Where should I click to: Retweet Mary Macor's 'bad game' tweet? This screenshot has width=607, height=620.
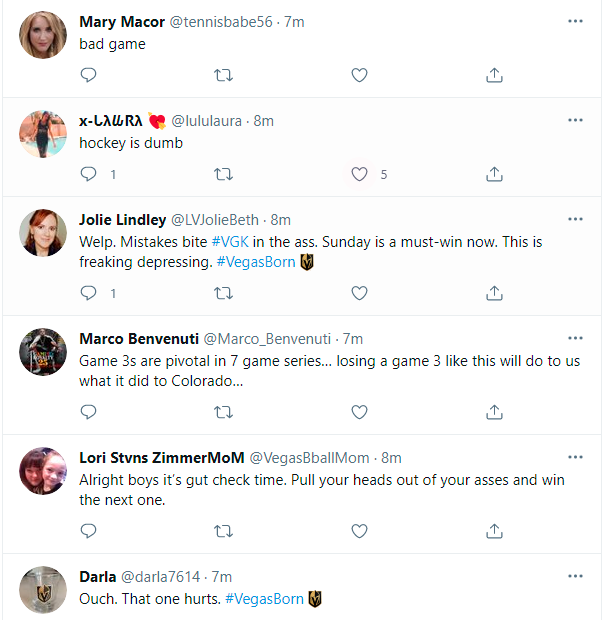224,75
